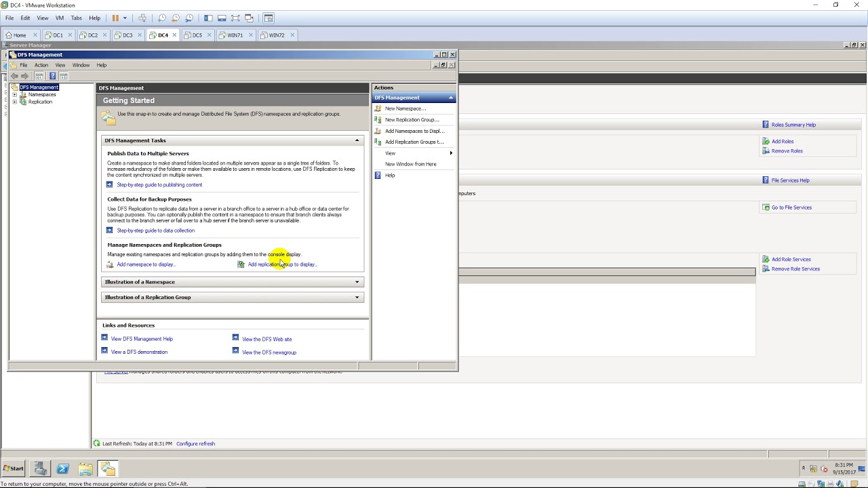Open Step-by-step guide to data collection
Screen dimensions: 868x488
pos(155,230)
